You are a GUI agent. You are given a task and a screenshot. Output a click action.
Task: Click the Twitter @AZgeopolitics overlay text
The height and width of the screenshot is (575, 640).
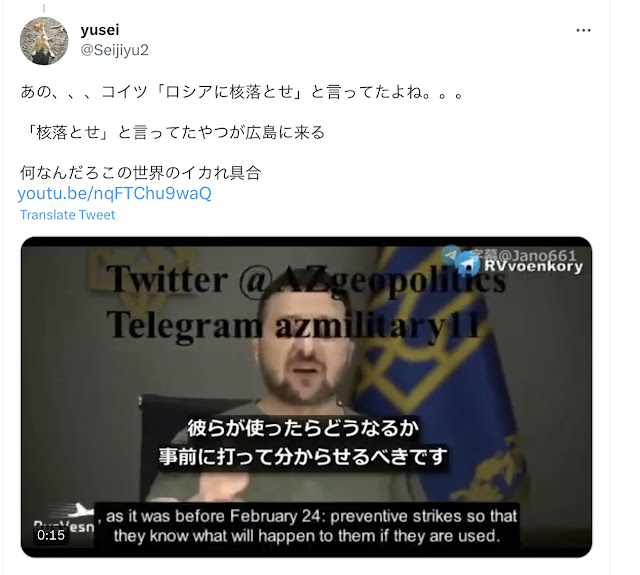click(x=306, y=280)
